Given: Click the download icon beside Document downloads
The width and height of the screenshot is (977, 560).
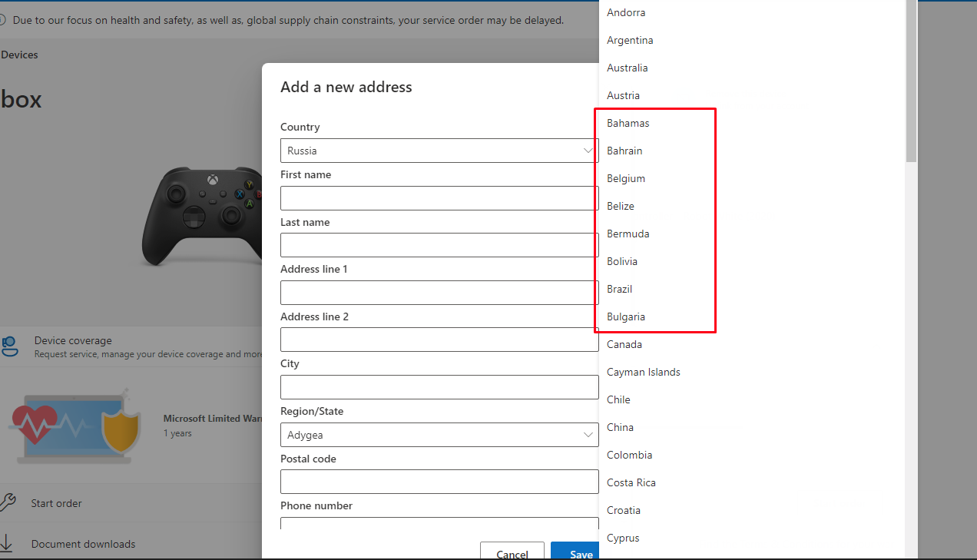Looking at the screenshot, I should click(x=6, y=544).
